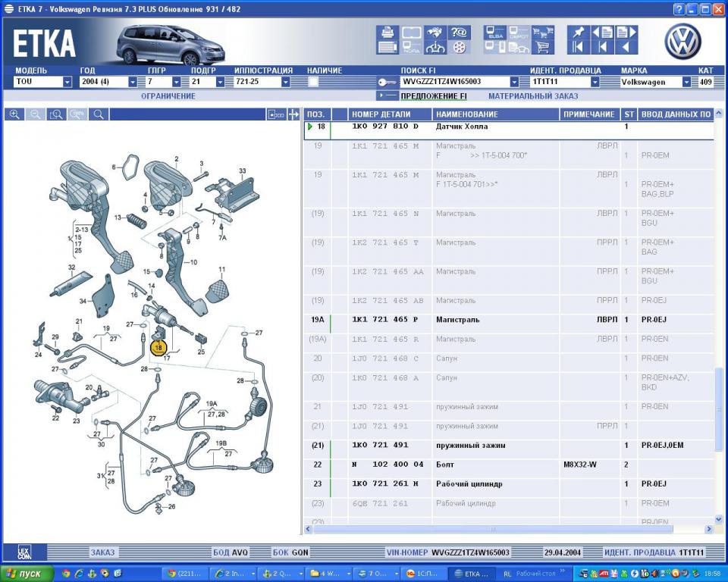Click the ОГРАНИЧЕНИЕ link
This screenshot has height=582, width=728.
pos(168,96)
